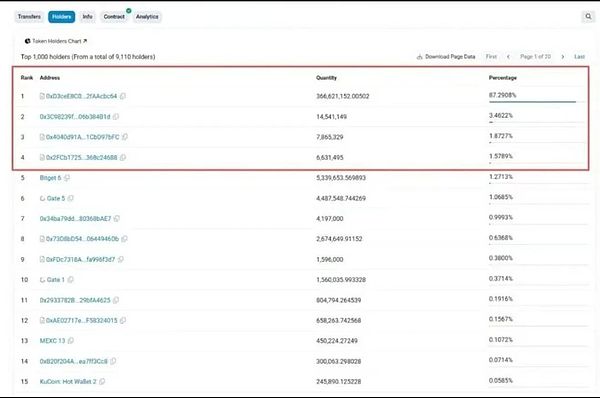600x398 pixels.
Task: Select percentage 3.4622%
Action: 501,115
